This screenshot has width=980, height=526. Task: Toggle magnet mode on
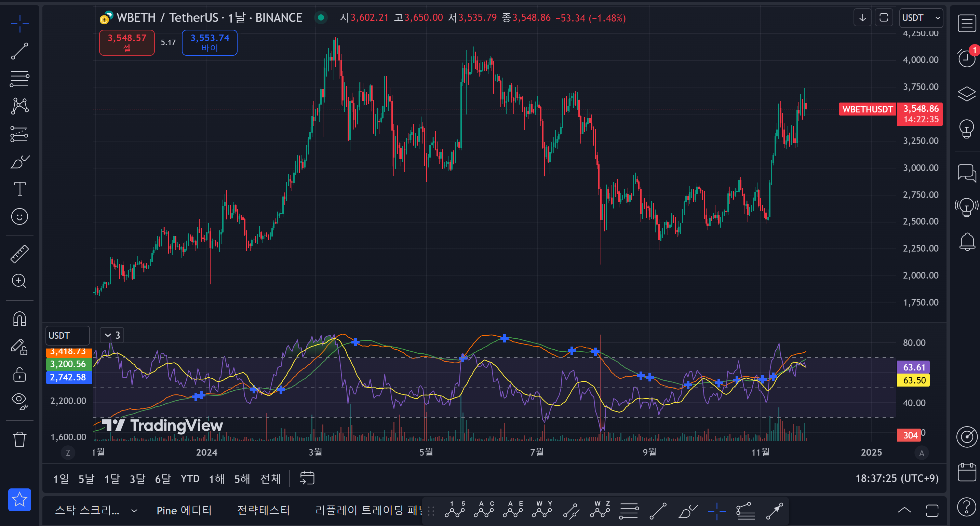[x=19, y=319]
